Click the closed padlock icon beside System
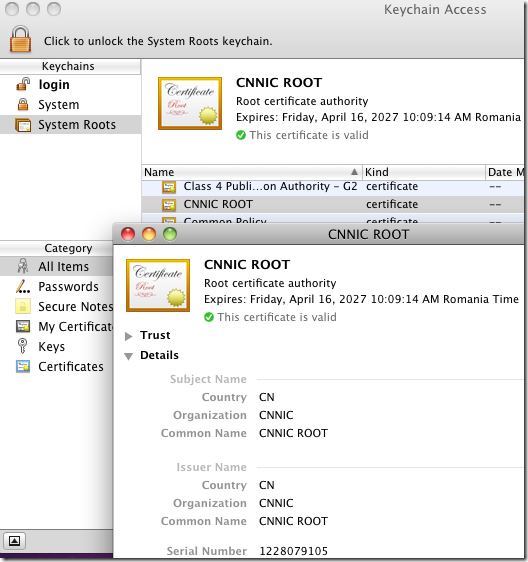Image resolution: width=528 pixels, height=562 pixels. (23, 104)
